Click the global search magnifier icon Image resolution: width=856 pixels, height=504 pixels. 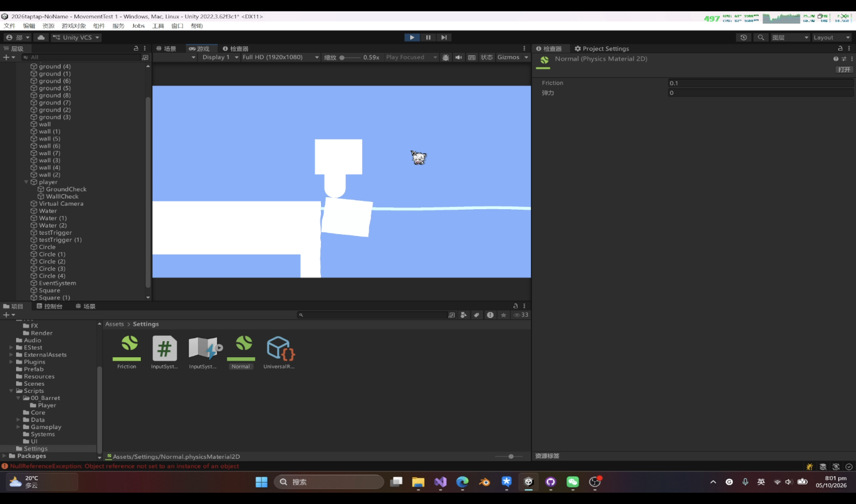[761, 37]
